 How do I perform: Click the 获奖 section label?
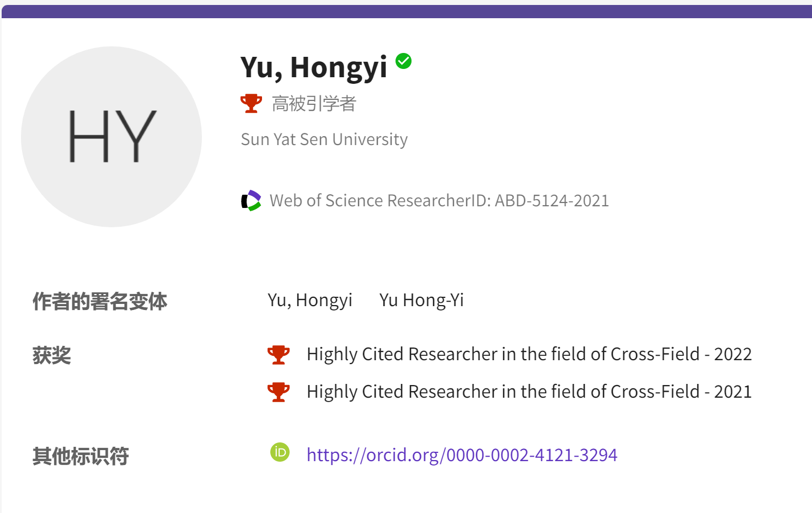pyautogui.click(x=52, y=356)
